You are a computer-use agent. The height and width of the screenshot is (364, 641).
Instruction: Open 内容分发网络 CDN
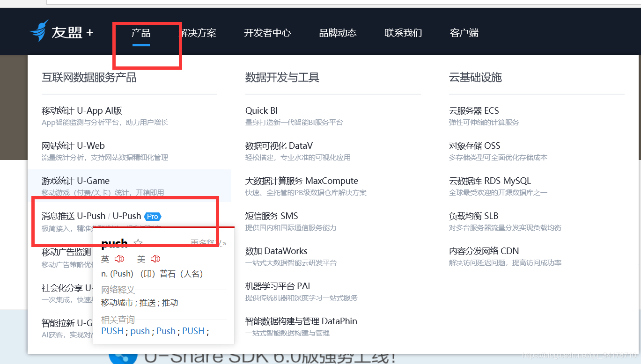coord(484,251)
